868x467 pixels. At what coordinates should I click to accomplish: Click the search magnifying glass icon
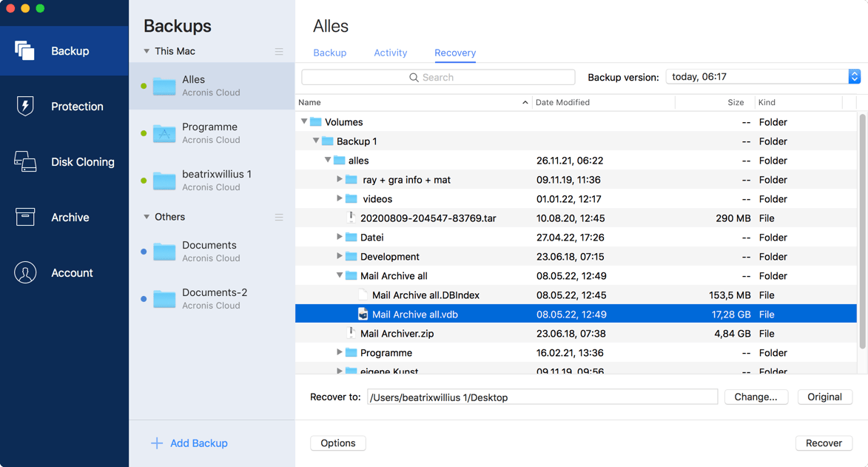415,77
